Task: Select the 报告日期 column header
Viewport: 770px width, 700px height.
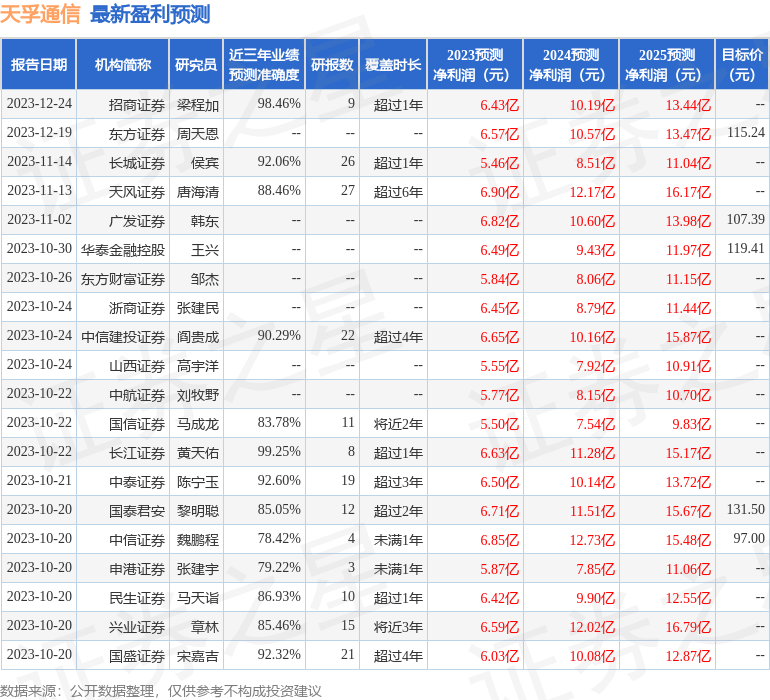Action: pyautogui.click(x=39, y=64)
